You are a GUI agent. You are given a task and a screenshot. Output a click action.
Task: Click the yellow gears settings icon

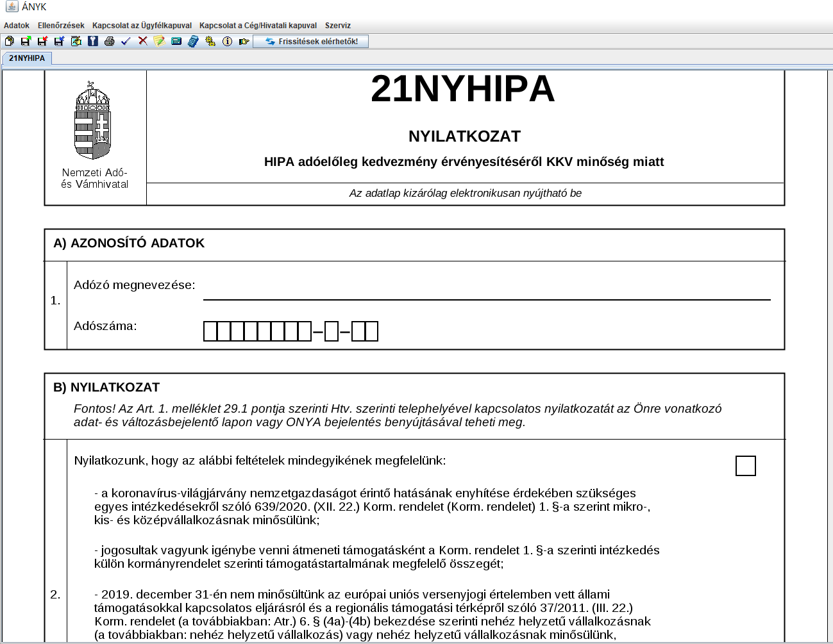click(210, 42)
